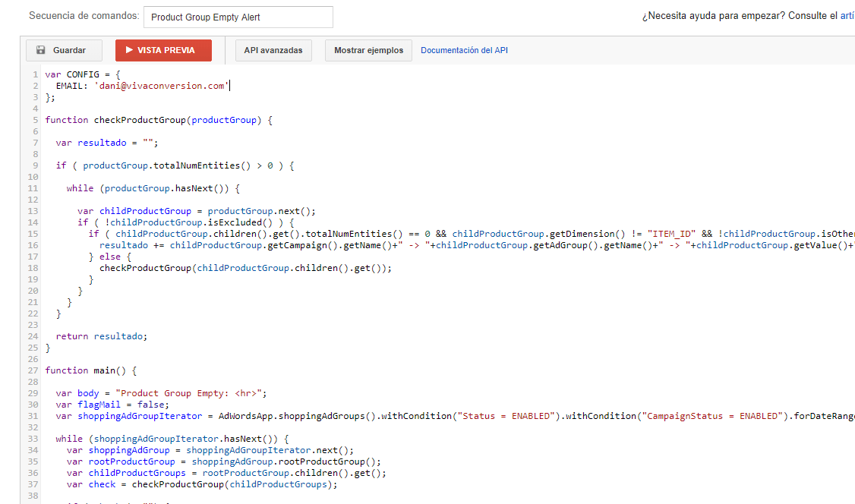The image size is (855, 504).
Task: Click recursive 'checkProductGroup(childProductGroup.children().get());' call
Action: click(245, 268)
